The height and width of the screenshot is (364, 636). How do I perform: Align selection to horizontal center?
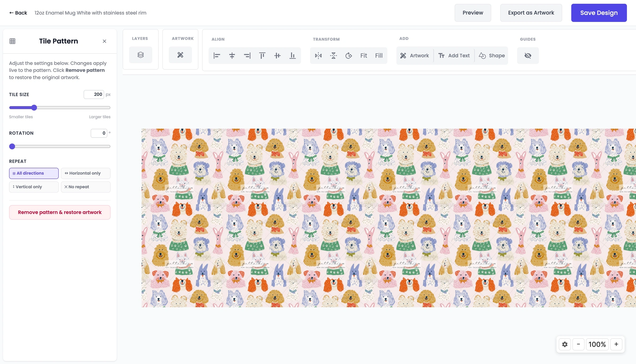(232, 56)
